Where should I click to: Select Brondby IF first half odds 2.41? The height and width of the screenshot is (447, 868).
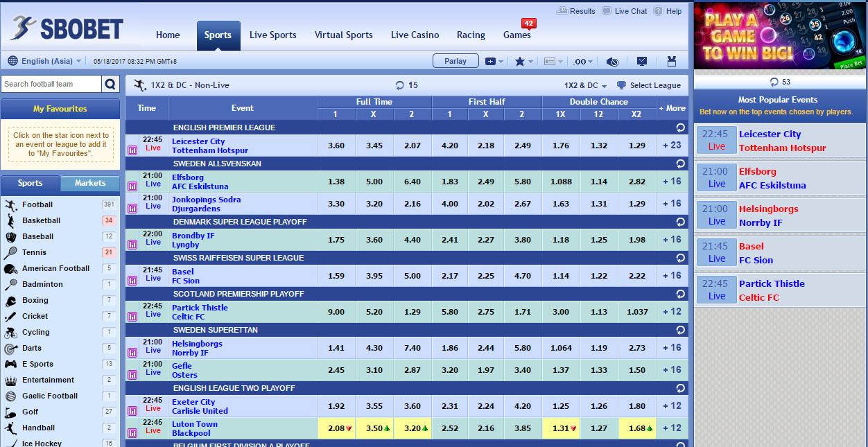[450, 240]
